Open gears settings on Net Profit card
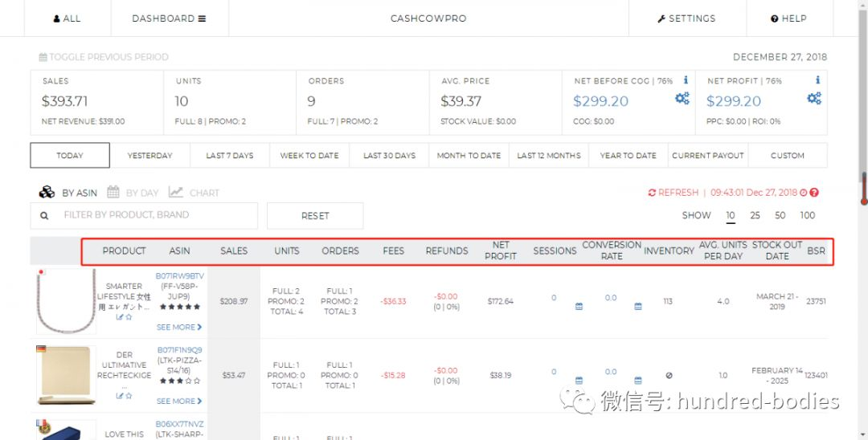The image size is (868, 440). point(814,99)
